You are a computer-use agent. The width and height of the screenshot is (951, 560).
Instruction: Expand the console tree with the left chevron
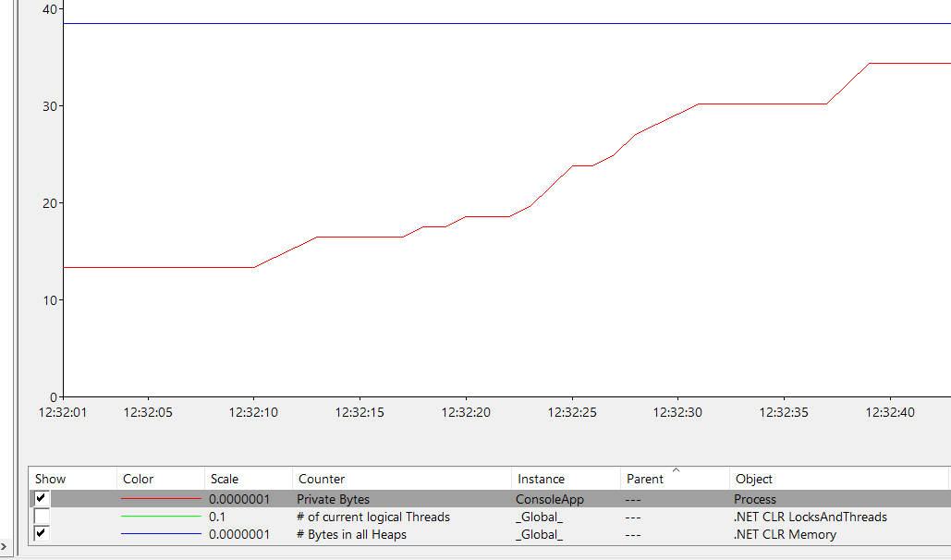point(6,545)
